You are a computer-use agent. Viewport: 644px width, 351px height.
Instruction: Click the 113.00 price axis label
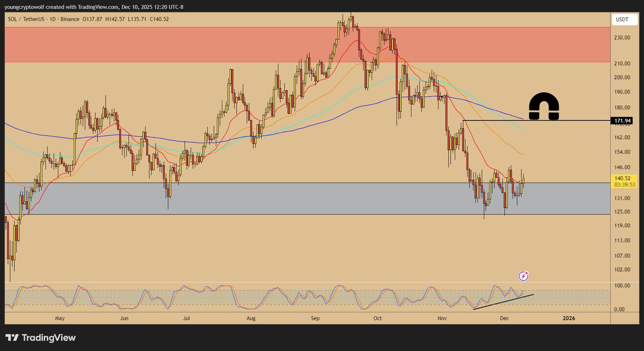point(623,240)
